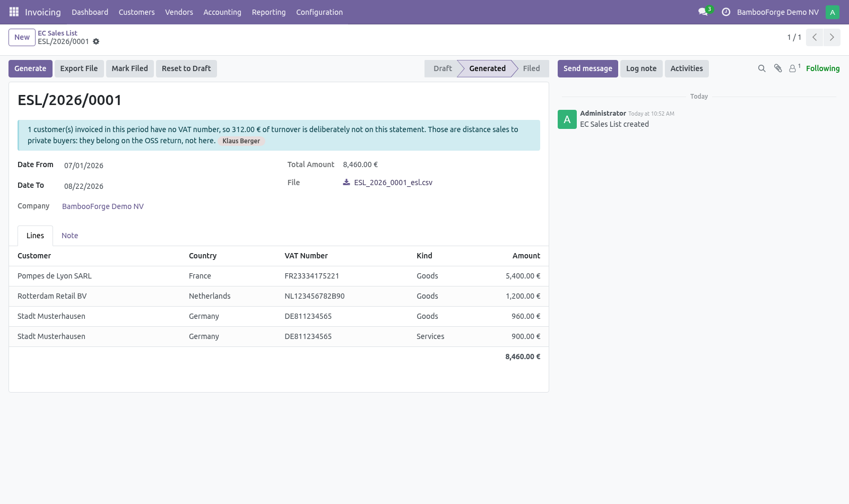This screenshot has width=849, height=504.
Task: Open attachments paperclip icon
Action: click(x=778, y=68)
